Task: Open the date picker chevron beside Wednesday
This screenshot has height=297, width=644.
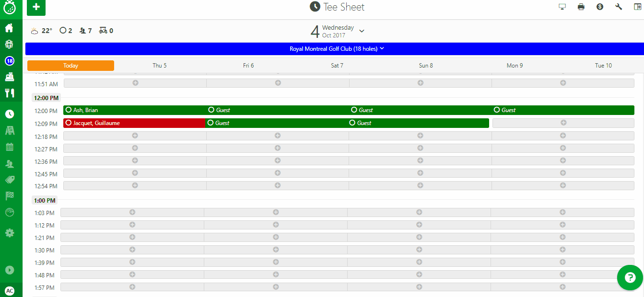Action: (362, 31)
